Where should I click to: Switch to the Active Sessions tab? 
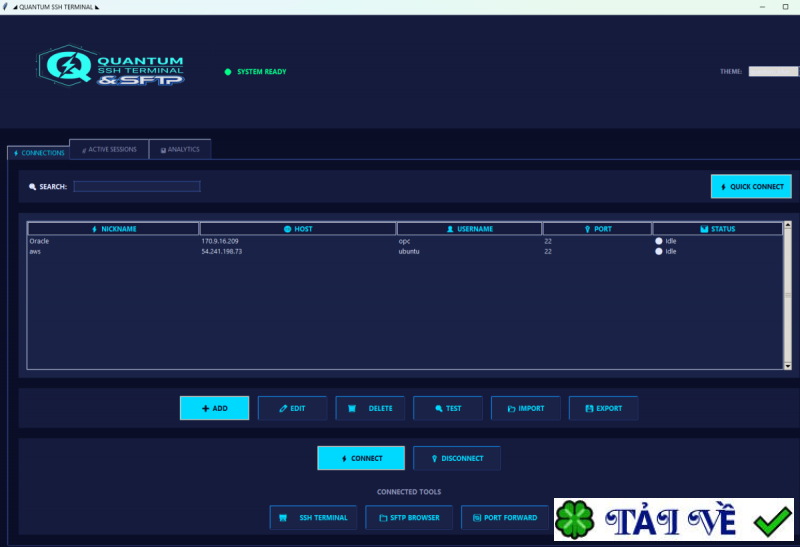(x=109, y=150)
